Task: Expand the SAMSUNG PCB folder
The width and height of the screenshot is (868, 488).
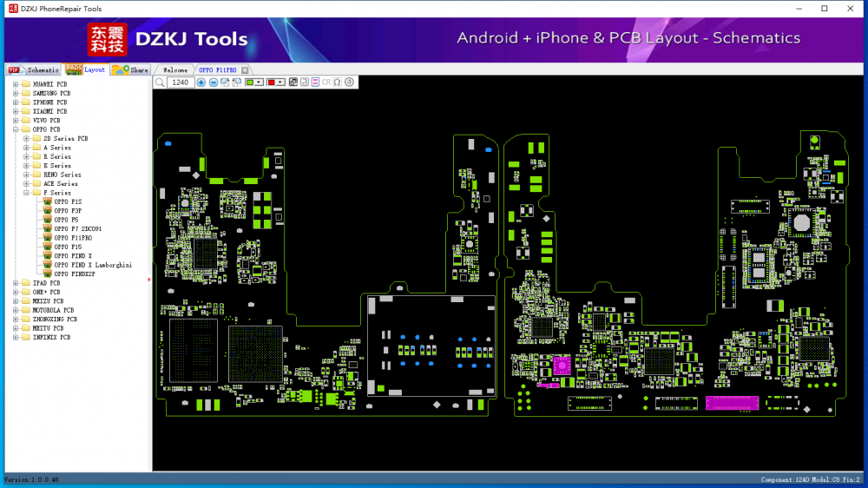Action: (15, 93)
